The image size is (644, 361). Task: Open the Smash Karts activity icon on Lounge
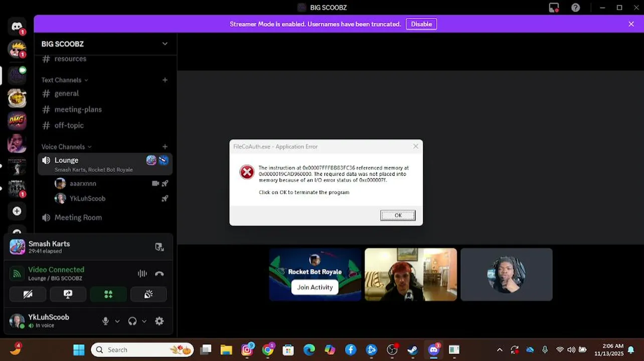(151, 160)
